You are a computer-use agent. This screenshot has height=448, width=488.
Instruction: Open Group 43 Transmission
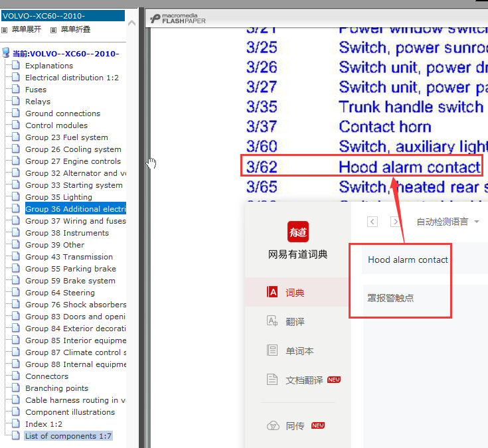point(69,257)
